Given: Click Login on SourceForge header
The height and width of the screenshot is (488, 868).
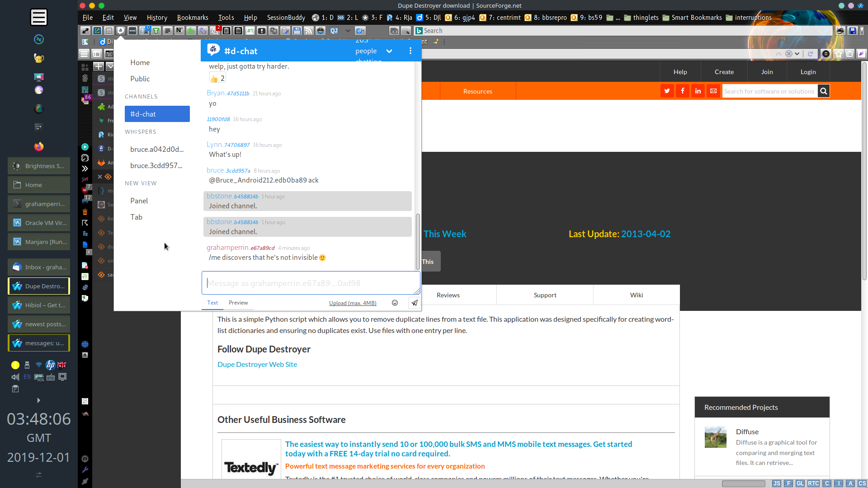Looking at the screenshot, I should point(808,72).
